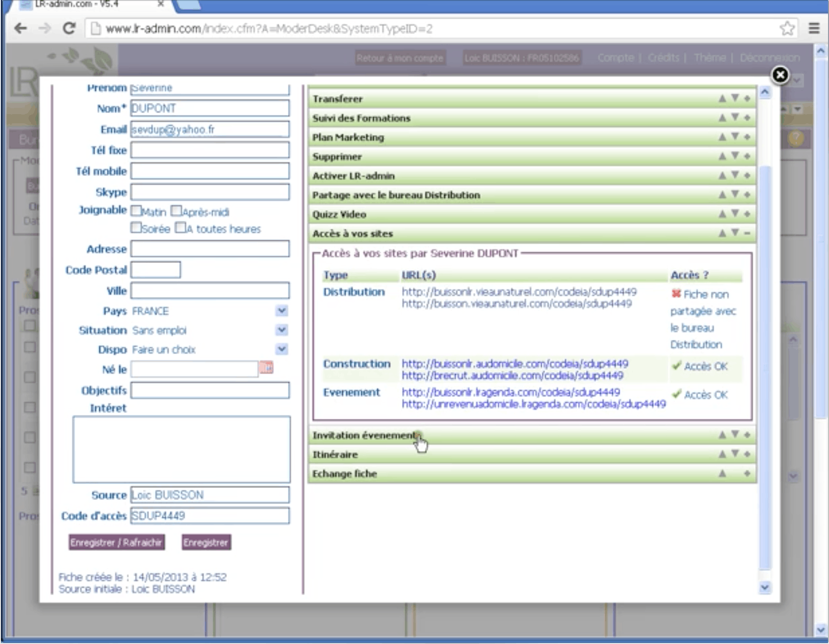Collapse the Accès à vos sites panel
The width and height of the screenshot is (829, 644).
[x=747, y=234]
